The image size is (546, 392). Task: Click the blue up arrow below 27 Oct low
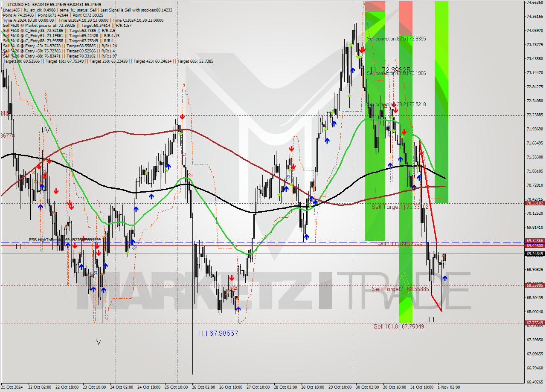click(238, 309)
